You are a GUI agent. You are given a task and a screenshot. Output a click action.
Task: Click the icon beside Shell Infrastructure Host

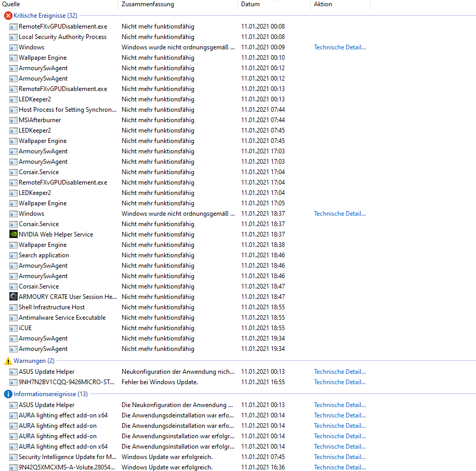point(14,307)
